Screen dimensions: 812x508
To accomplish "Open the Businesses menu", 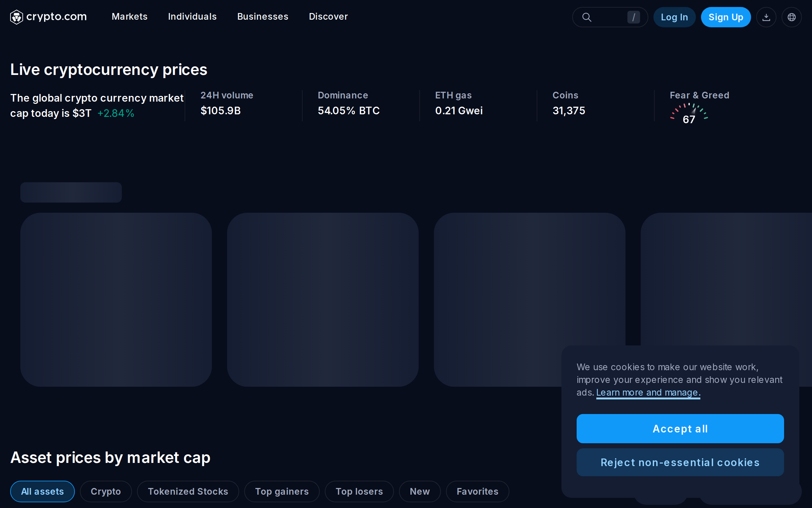I will 263,17.
